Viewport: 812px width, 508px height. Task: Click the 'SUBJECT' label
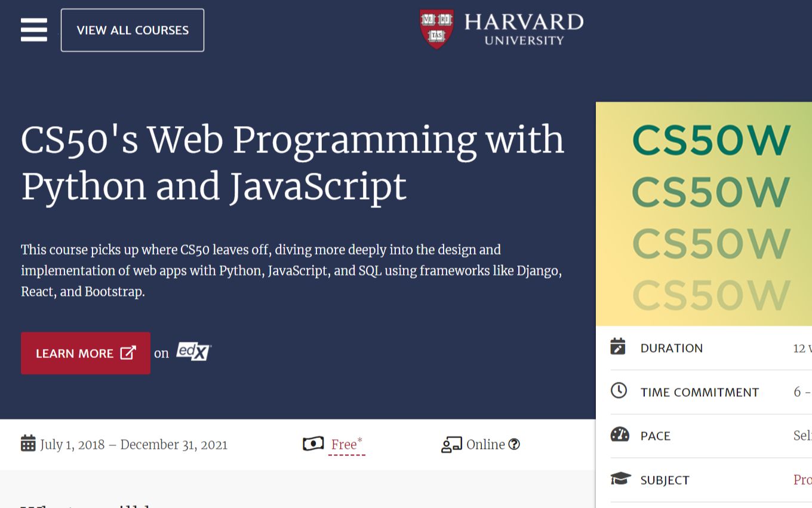pyautogui.click(x=665, y=481)
